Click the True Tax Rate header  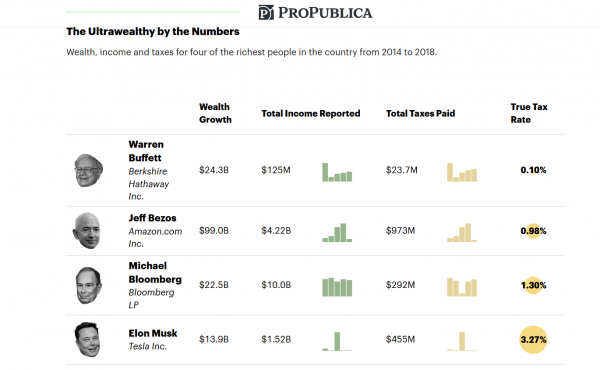[529, 113]
